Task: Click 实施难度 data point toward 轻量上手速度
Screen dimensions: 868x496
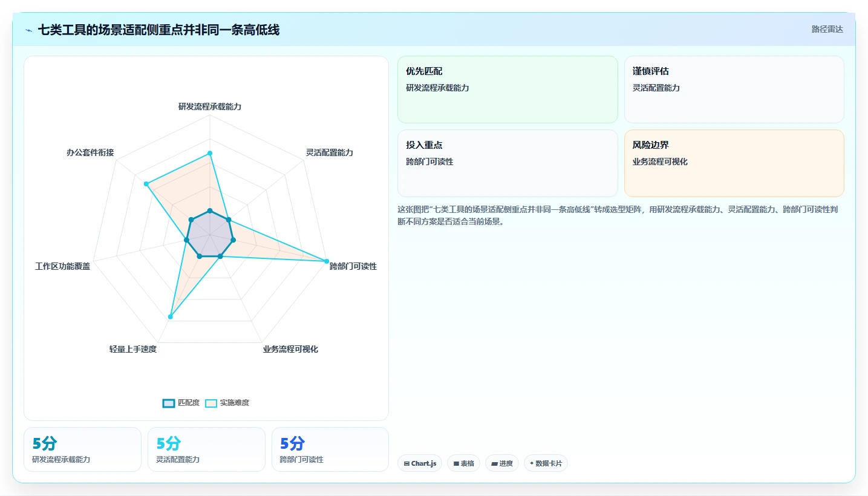Action: [171, 317]
